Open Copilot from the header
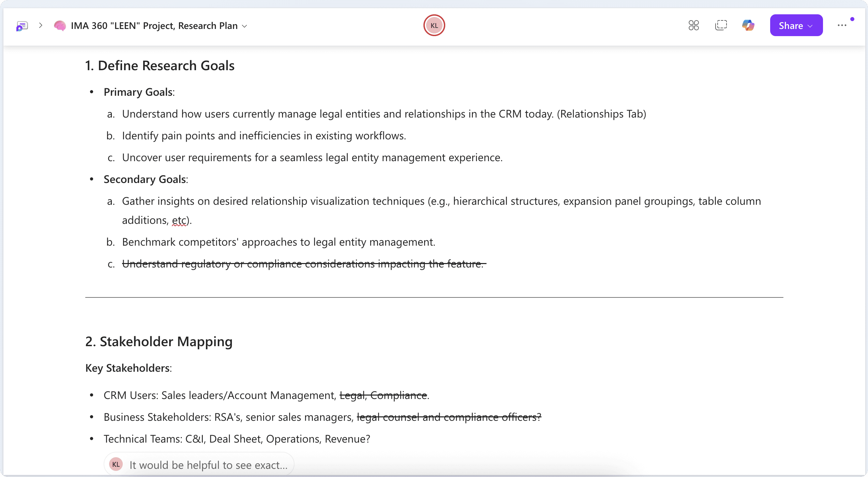The width and height of the screenshot is (868, 477). pyautogui.click(x=748, y=26)
